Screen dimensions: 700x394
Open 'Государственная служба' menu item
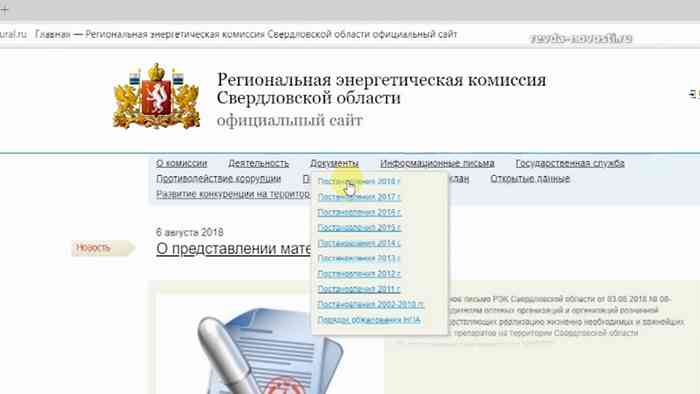click(x=570, y=163)
